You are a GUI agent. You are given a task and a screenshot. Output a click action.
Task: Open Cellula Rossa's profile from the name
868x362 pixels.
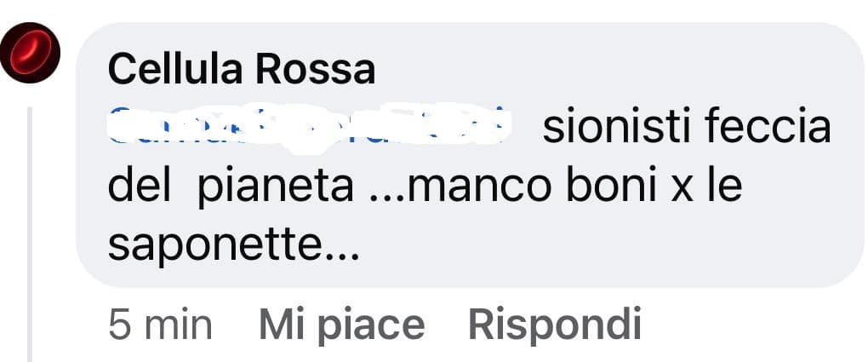tap(242, 72)
